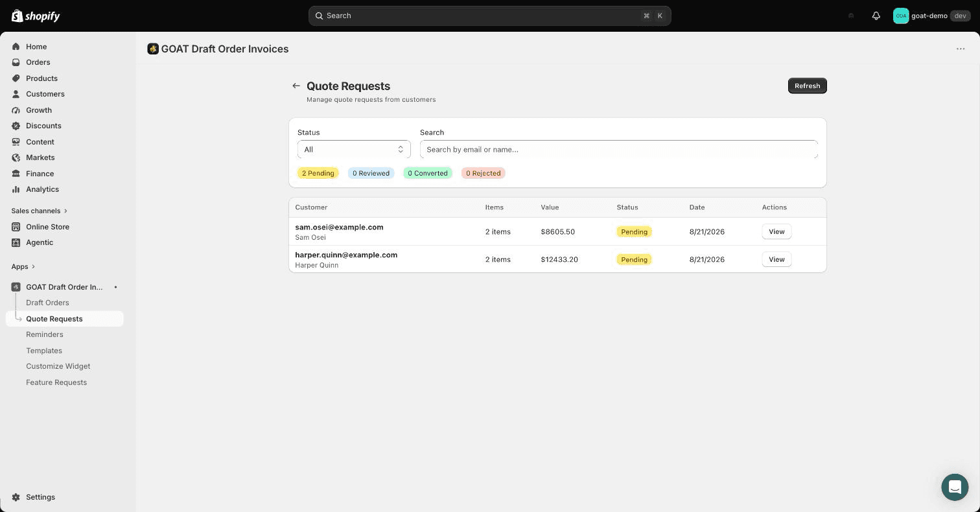Focus the Search by email or name field
The width and height of the screenshot is (980, 512).
[x=619, y=149]
